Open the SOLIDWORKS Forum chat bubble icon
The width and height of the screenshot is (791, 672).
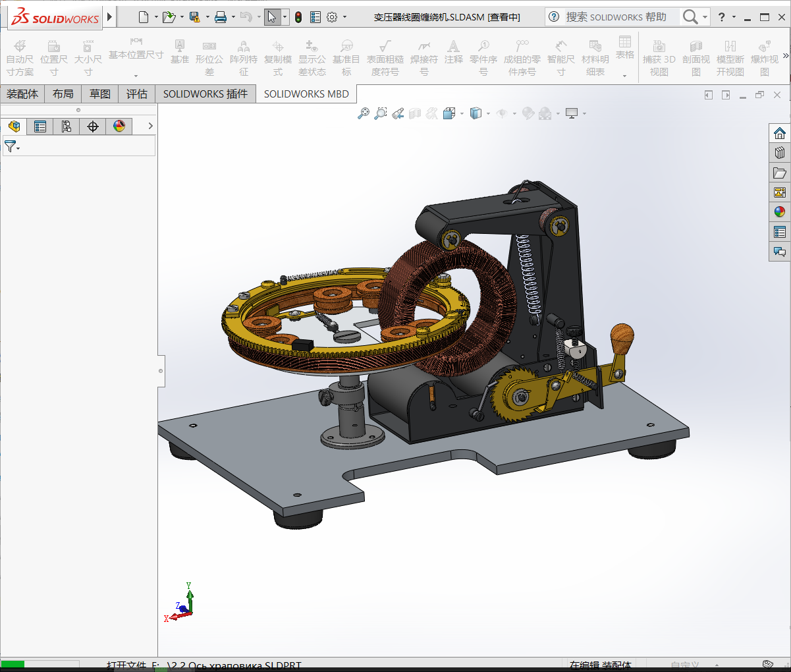click(x=780, y=252)
